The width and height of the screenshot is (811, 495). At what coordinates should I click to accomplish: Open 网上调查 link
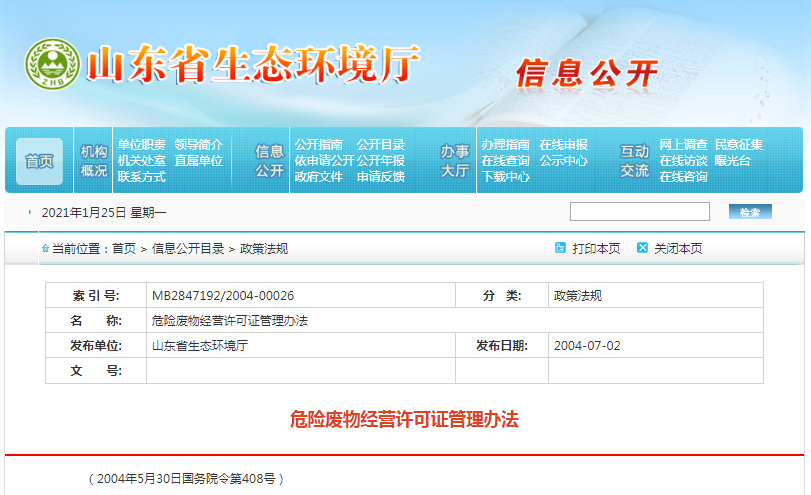click(x=683, y=144)
